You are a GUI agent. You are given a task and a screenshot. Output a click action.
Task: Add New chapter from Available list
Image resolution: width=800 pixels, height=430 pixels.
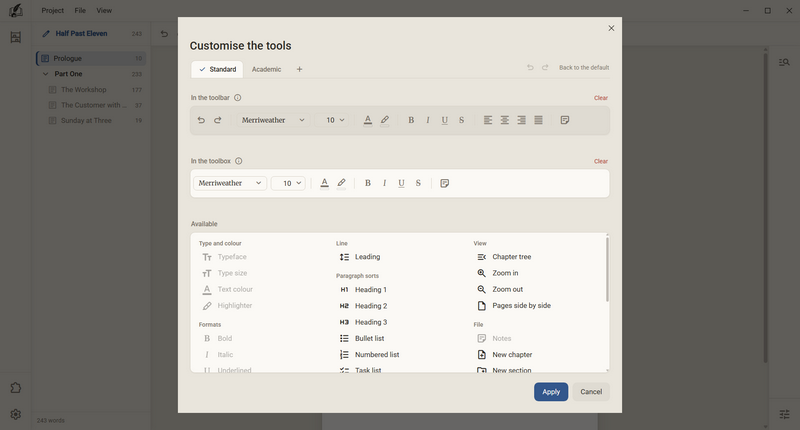coord(505,355)
